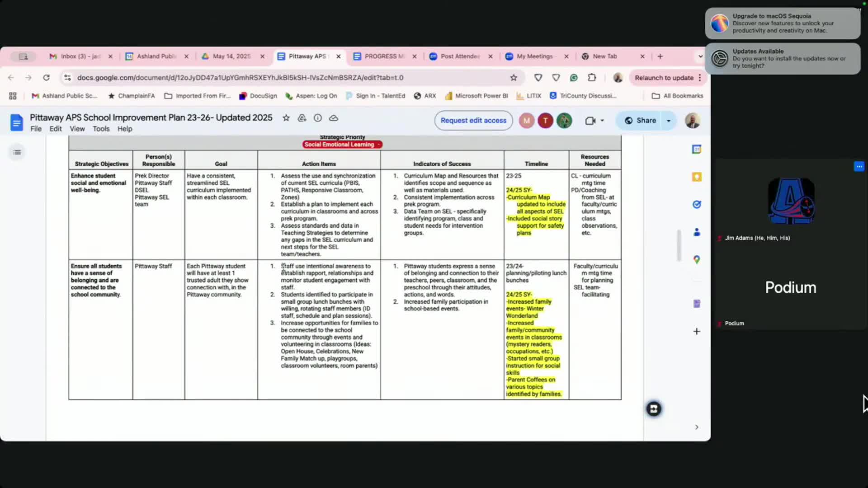Open the Chrome extensions puzzle icon
The image size is (868, 488).
point(592,78)
